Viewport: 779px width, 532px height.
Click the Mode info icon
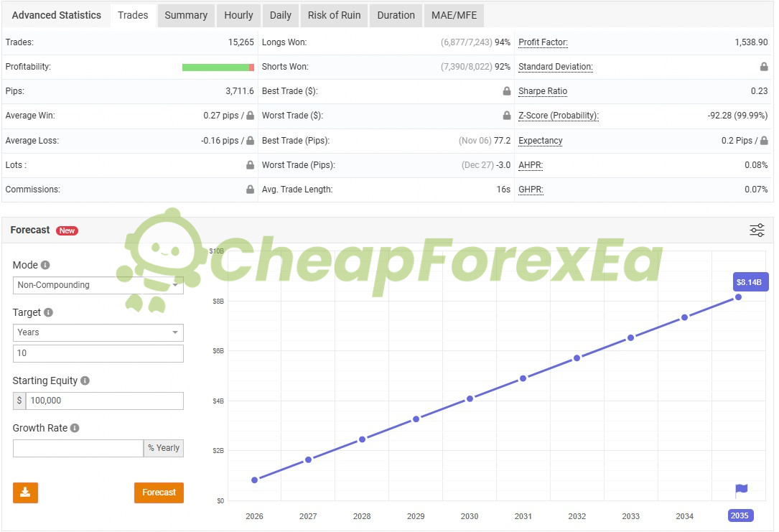pos(45,265)
